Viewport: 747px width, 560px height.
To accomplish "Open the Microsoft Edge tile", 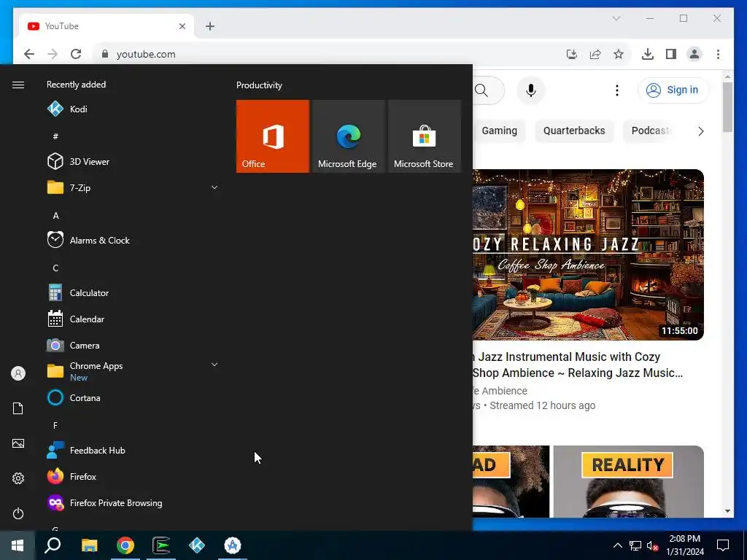I will coord(348,136).
